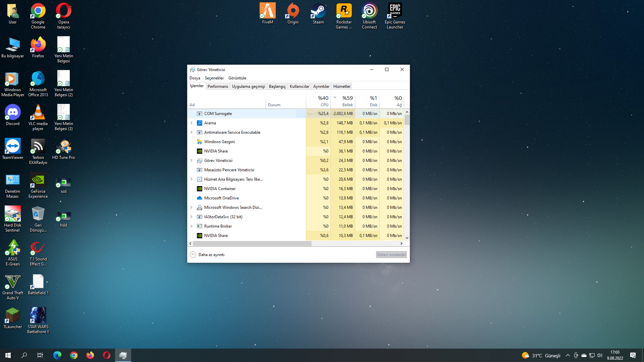Expand the Arama process group
Image resolution: width=644 pixels, height=362 pixels.
tap(192, 123)
